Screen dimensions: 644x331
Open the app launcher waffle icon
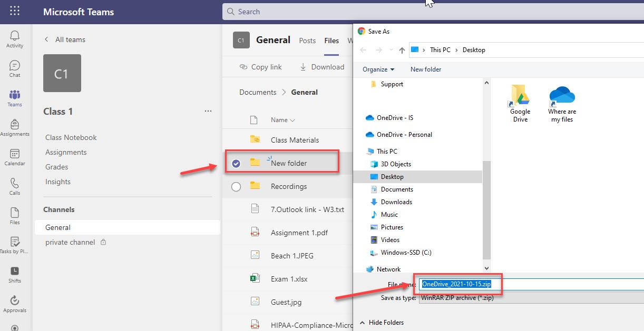[15, 11]
